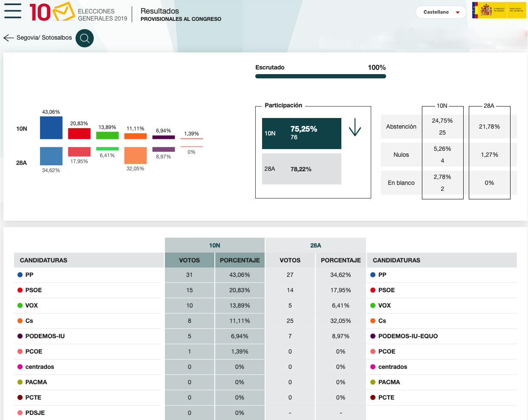Click the magnifying glass search button
528x420 pixels.
click(84, 38)
